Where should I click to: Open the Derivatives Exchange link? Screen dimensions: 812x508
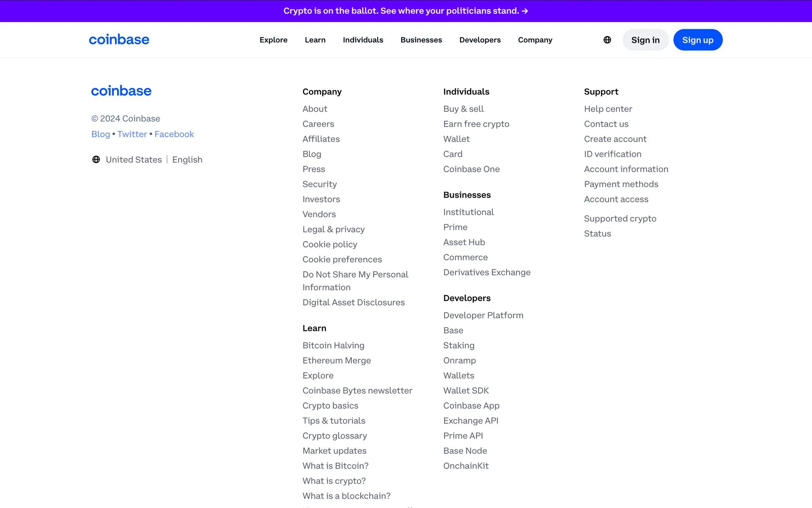tap(486, 272)
